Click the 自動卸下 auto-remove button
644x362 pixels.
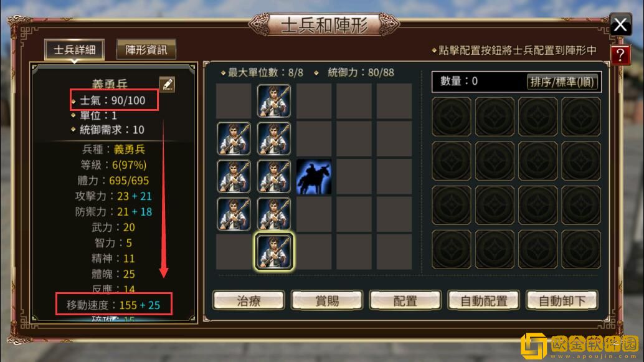562,301
